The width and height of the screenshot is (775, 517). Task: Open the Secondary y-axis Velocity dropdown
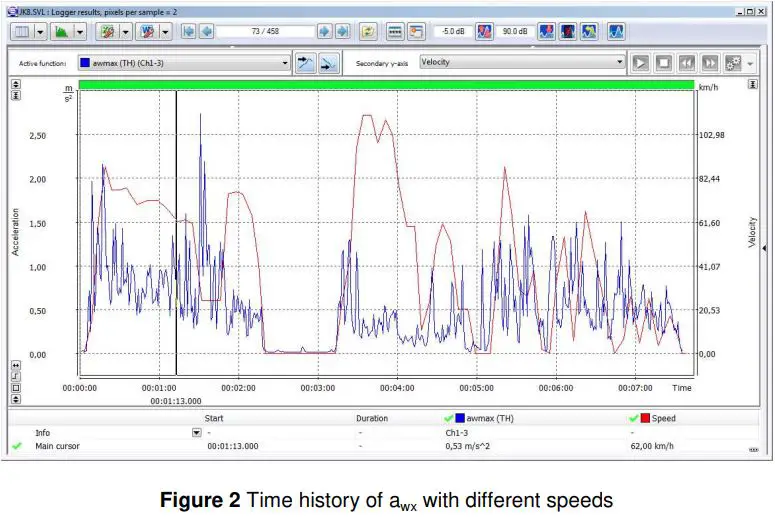[522, 62]
